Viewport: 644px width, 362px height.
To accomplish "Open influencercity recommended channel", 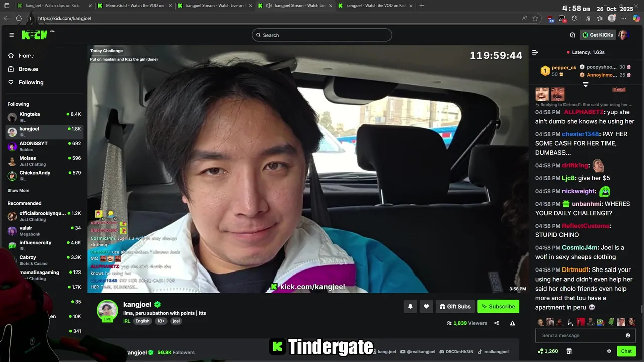I will pyautogui.click(x=44, y=245).
